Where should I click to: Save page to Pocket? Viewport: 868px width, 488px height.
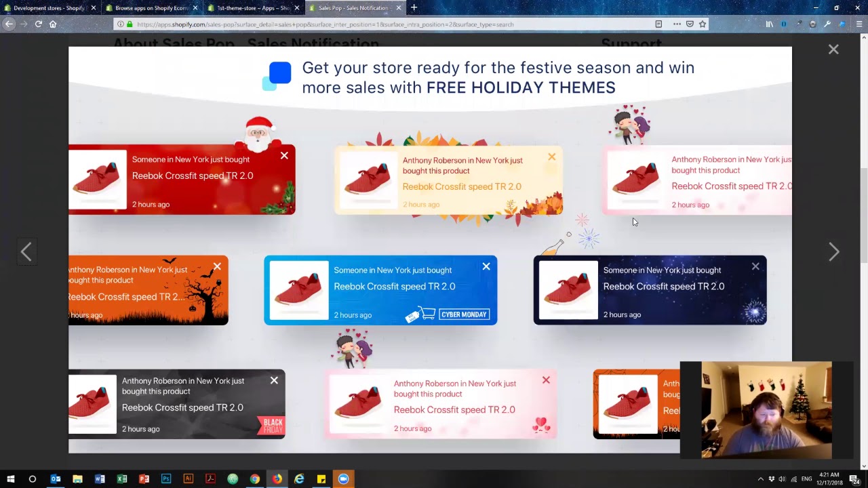coord(690,24)
